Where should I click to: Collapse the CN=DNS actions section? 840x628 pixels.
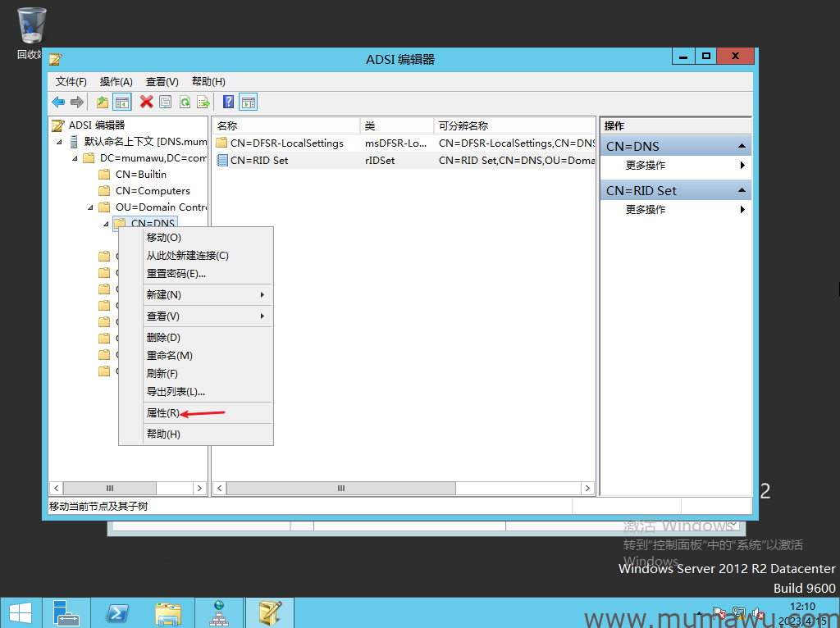742,146
